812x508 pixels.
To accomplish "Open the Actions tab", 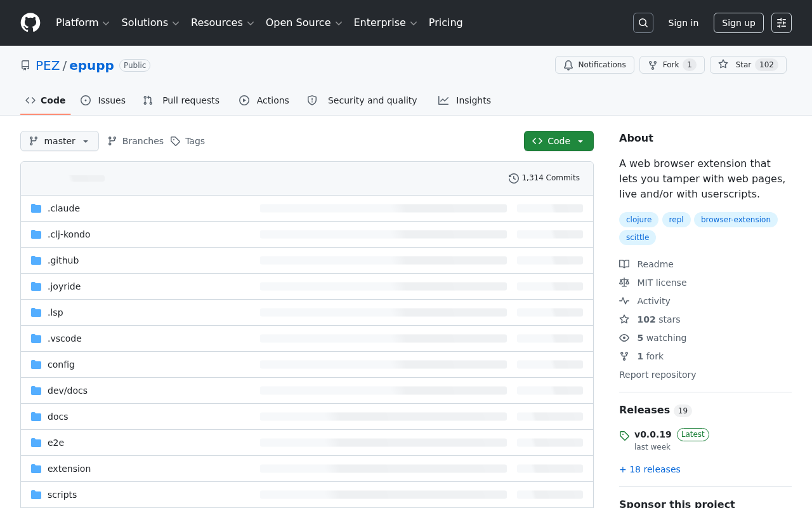I will click(x=265, y=100).
